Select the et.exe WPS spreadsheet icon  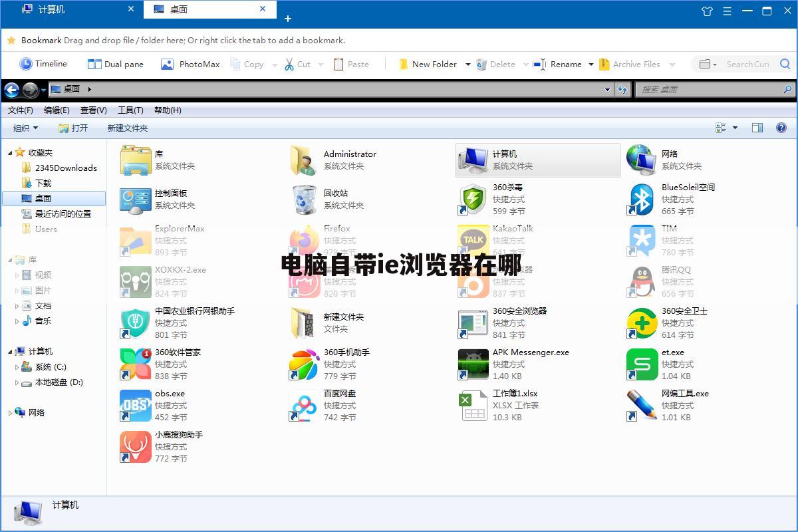tap(642, 364)
